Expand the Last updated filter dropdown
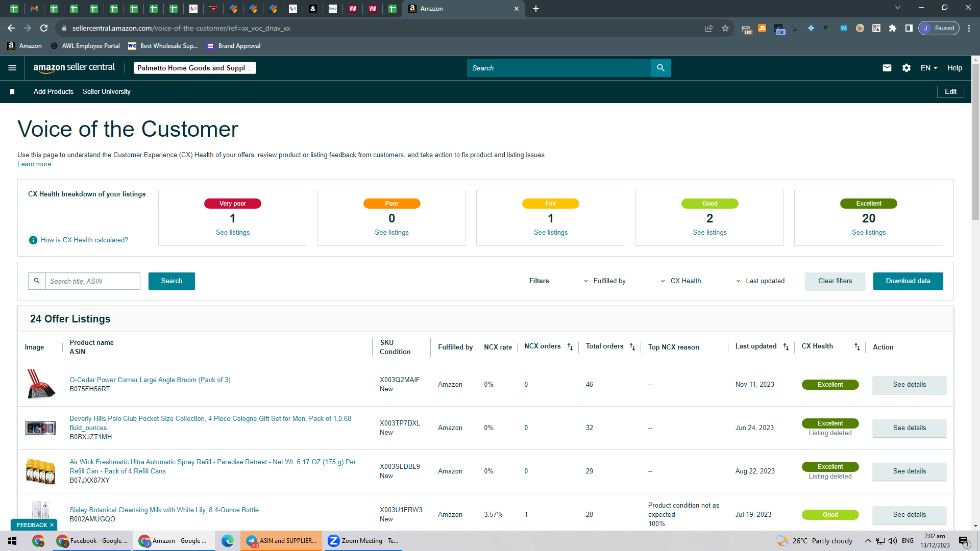Image resolution: width=980 pixels, height=551 pixels. pyautogui.click(x=761, y=281)
